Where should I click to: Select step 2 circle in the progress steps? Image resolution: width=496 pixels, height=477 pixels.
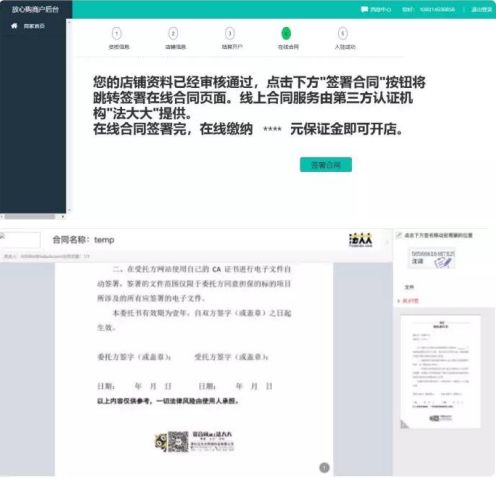173,34
